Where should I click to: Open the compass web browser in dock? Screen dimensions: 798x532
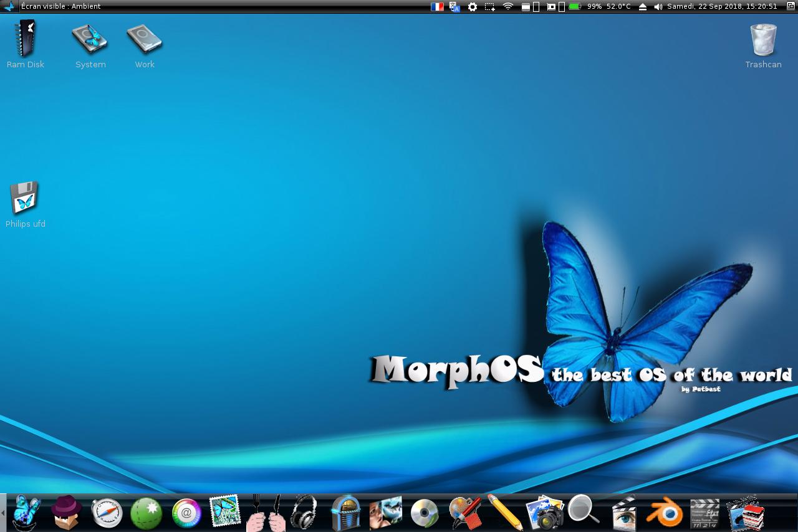(x=107, y=513)
